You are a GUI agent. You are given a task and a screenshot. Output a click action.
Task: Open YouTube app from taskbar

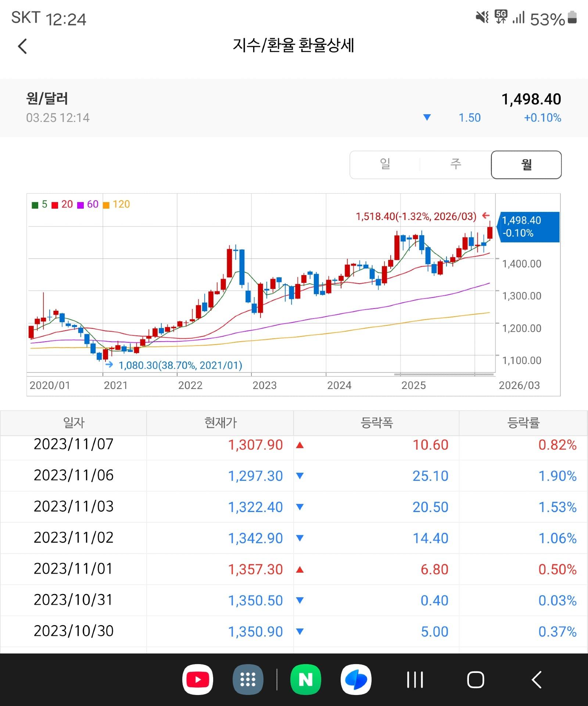198,680
